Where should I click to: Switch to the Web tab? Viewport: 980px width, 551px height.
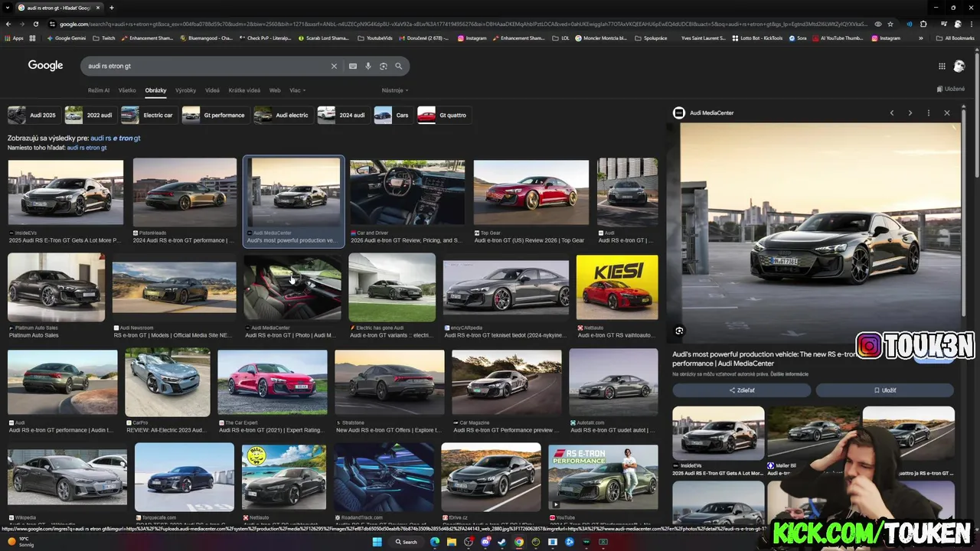275,90
